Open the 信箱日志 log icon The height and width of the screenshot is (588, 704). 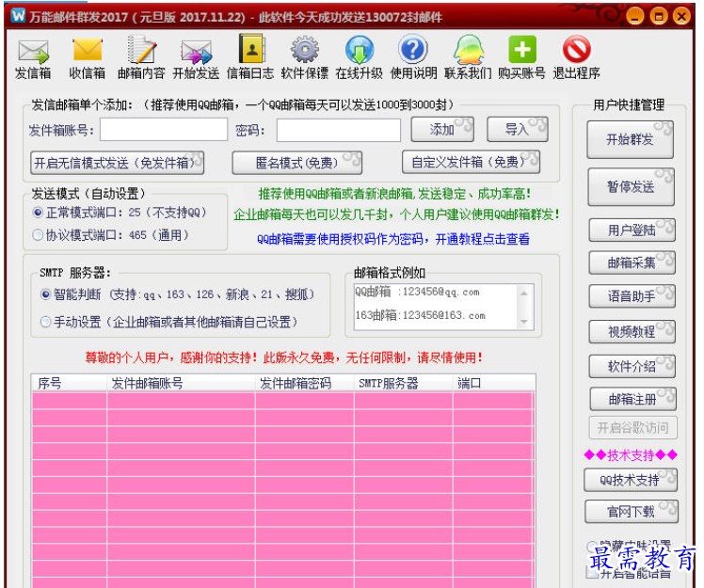click(251, 51)
